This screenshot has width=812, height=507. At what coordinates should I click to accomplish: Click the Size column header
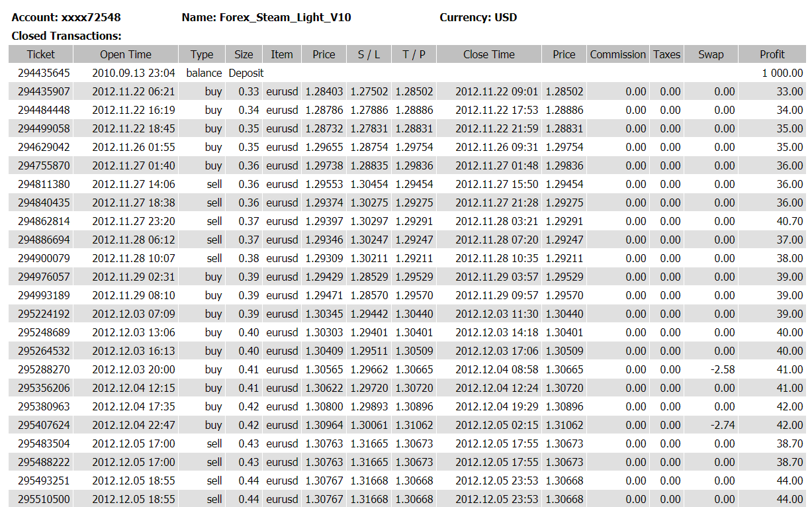[x=244, y=54]
